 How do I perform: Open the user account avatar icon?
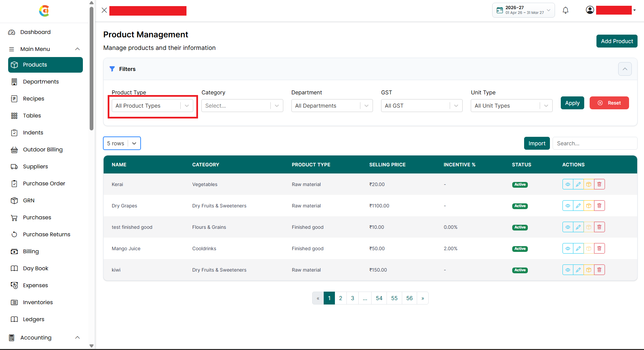coord(590,10)
